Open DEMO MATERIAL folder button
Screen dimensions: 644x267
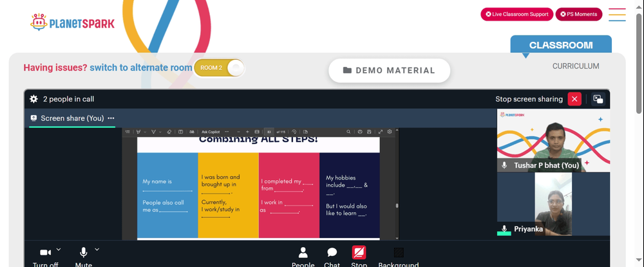pos(389,71)
